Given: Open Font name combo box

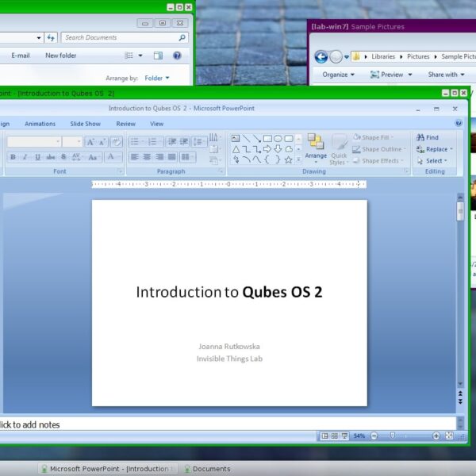Looking at the screenshot, I should point(34,142).
